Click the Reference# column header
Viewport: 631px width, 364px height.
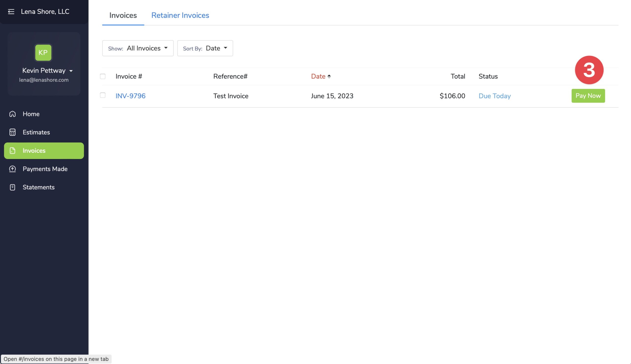[230, 76]
